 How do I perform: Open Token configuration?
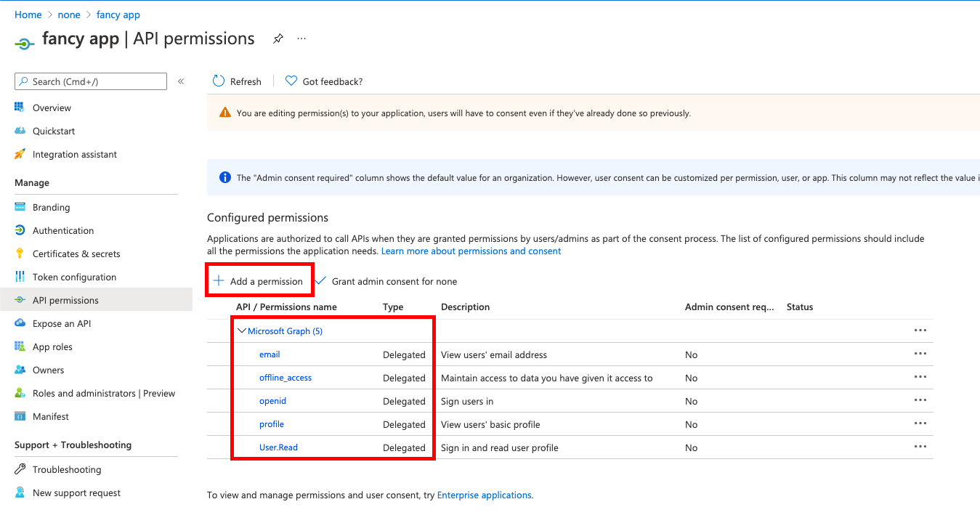[x=73, y=277]
